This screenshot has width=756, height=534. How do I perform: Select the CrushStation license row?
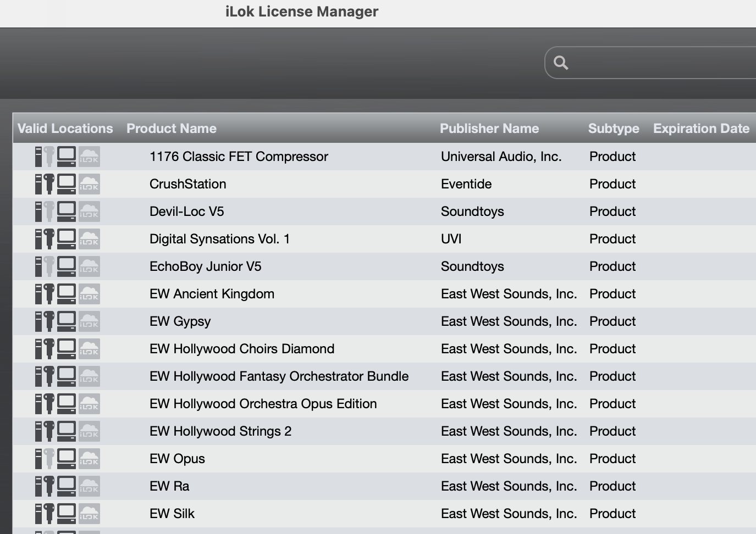click(x=384, y=184)
